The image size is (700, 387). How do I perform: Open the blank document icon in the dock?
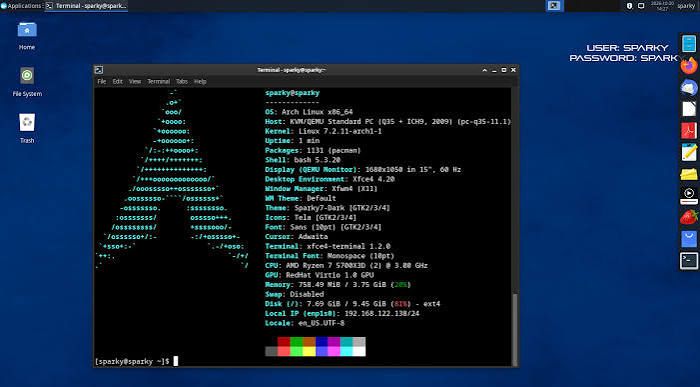pyautogui.click(x=689, y=108)
